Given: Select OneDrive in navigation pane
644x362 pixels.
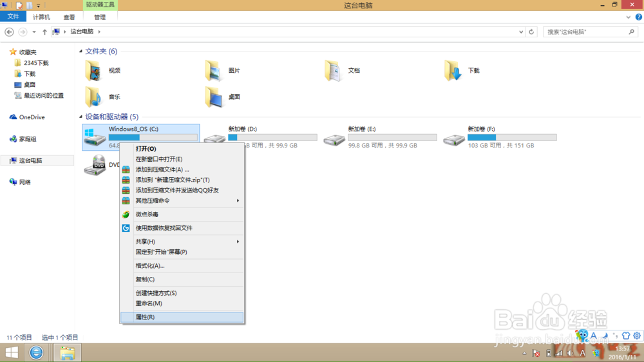Looking at the screenshot, I should (32, 117).
